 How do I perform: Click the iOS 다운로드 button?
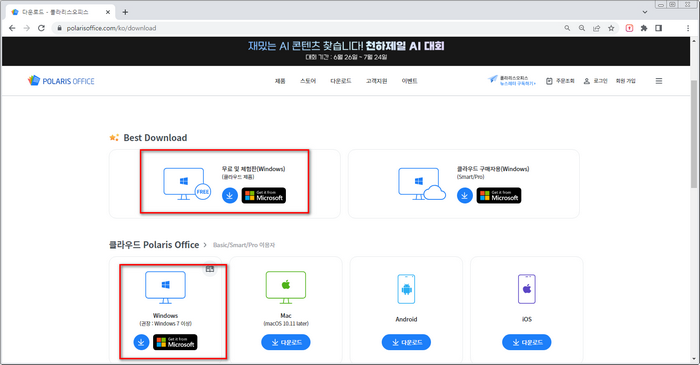(x=527, y=342)
